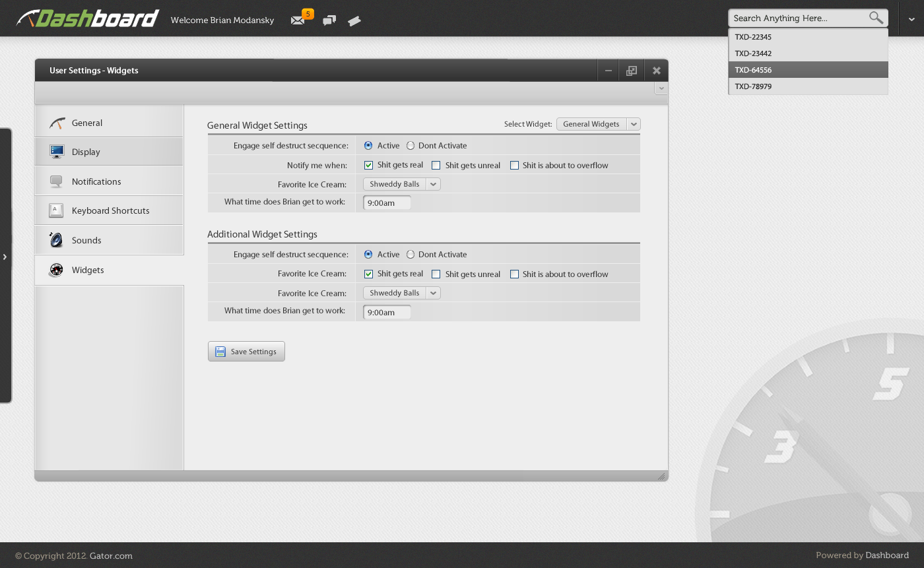Grab the window resize grip corner
The width and height of the screenshot is (924, 568).
click(x=661, y=476)
